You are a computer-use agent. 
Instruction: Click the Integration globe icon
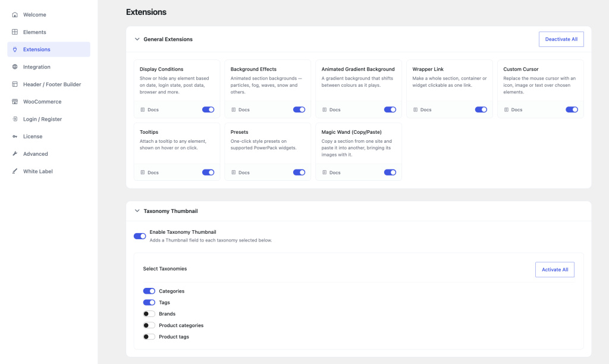[15, 67]
